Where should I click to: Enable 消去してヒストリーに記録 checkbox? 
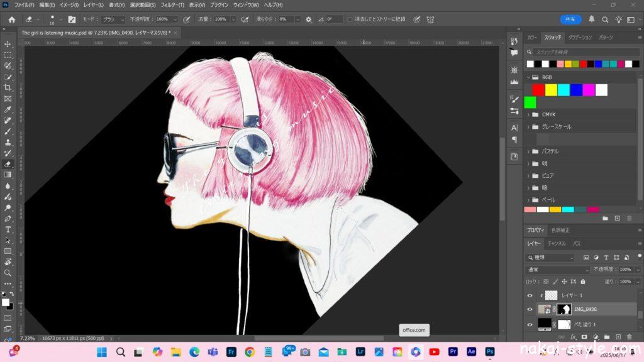pyautogui.click(x=350, y=19)
